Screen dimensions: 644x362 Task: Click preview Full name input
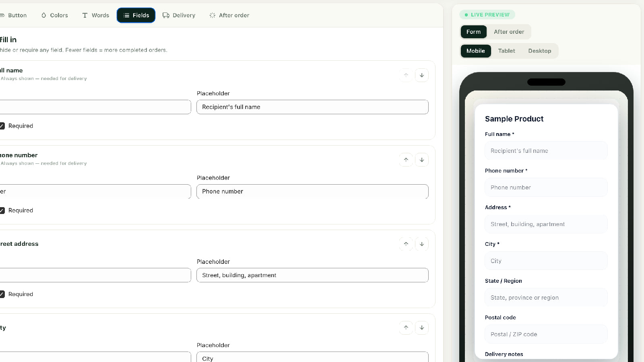(546, 151)
